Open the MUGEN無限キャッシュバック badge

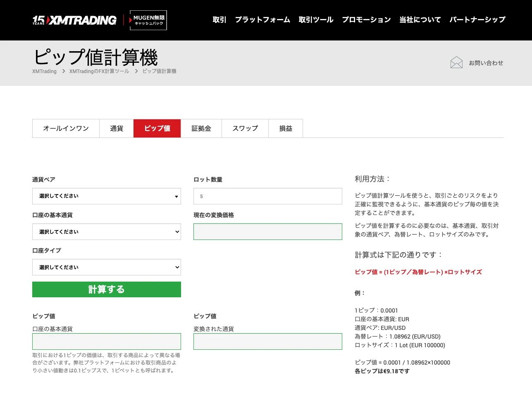(x=148, y=19)
